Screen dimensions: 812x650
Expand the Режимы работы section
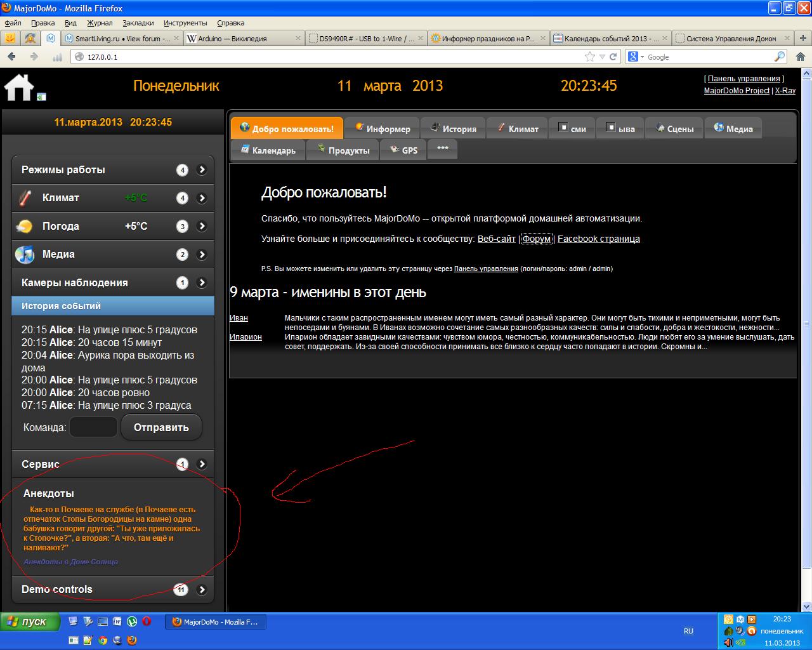click(x=202, y=170)
